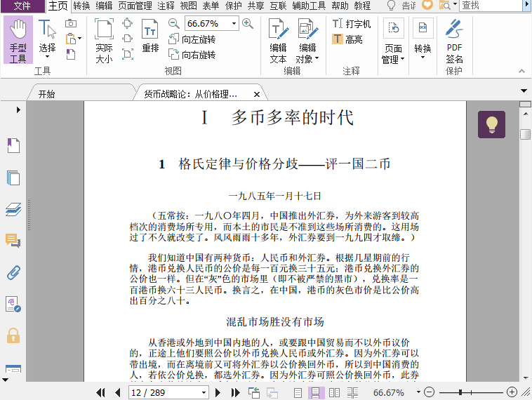
Task: Open the Form (表单) ribbon tab
Action: pyautogui.click(x=211, y=6)
